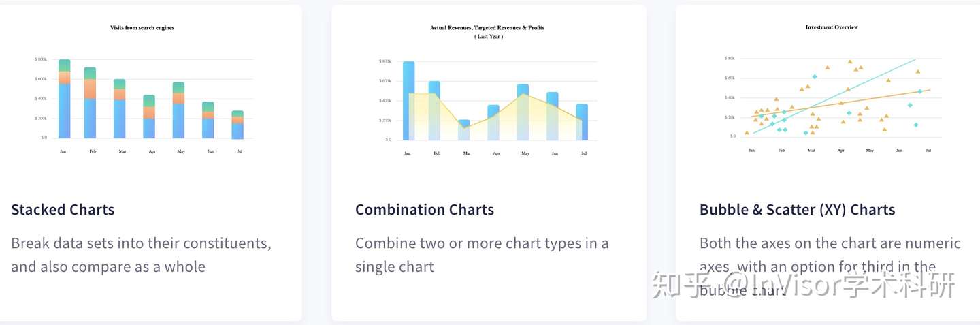This screenshot has width=980, height=325.
Task: Click the Jan blue bar in revenues chart
Action: click(x=408, y=101)
